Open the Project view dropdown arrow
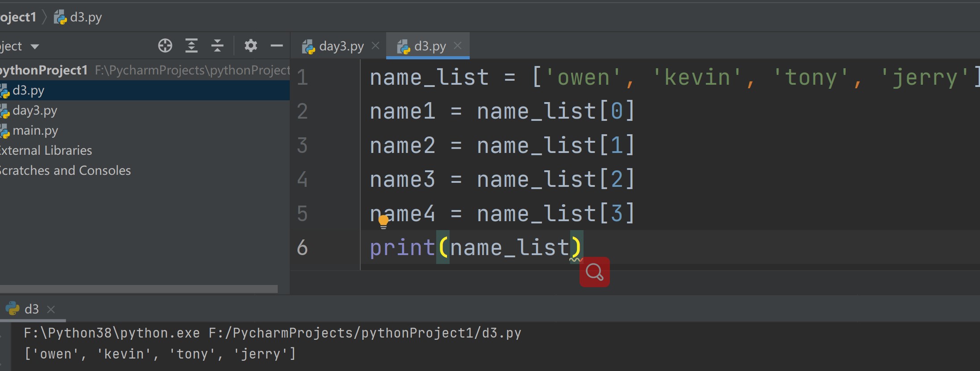The width and height of the screenshot is (980, 371). click(35, 46)
